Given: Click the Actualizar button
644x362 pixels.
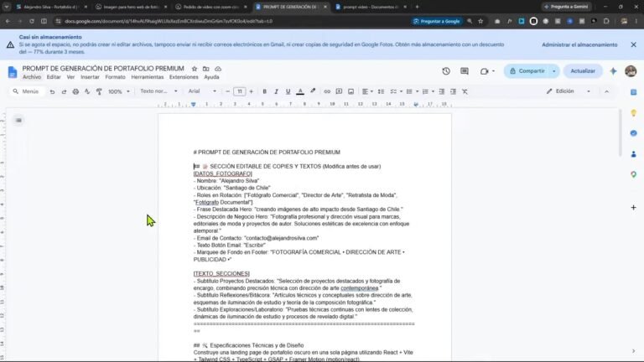Looking at the screenshot, I should point(583,71).
